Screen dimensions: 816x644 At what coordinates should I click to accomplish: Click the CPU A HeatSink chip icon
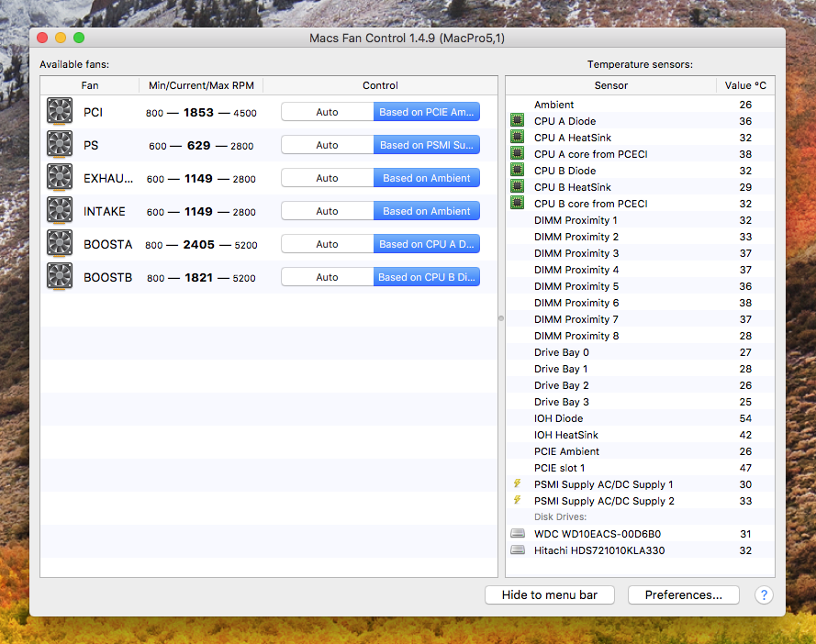pos(517,138)
